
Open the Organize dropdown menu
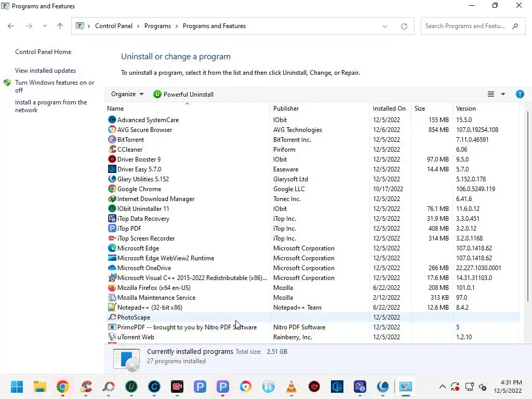click(x=127, y=94)
